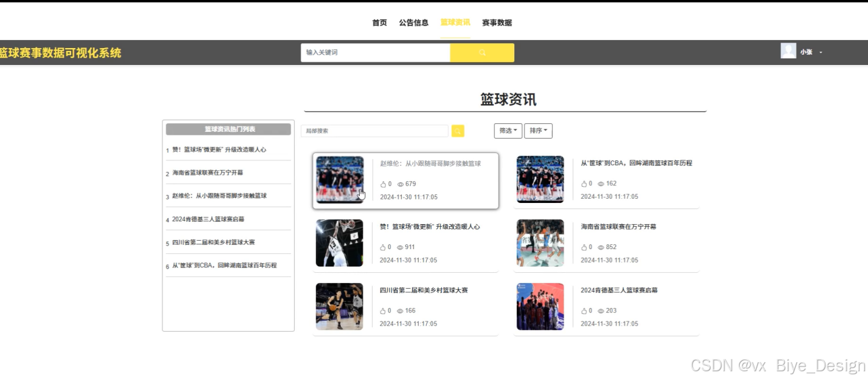
Task: Click like icon on 赞！篮球场"微更新" card
Action: click(x=383, y=247)
